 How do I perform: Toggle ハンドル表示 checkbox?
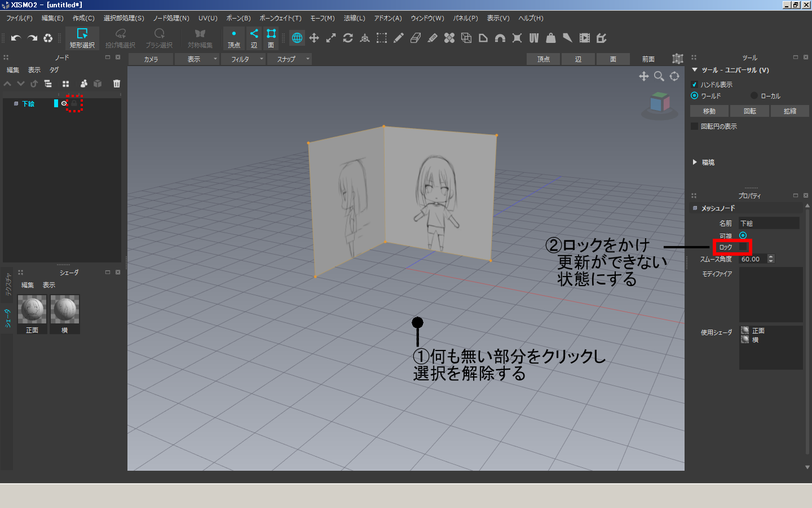pos(695,85)
